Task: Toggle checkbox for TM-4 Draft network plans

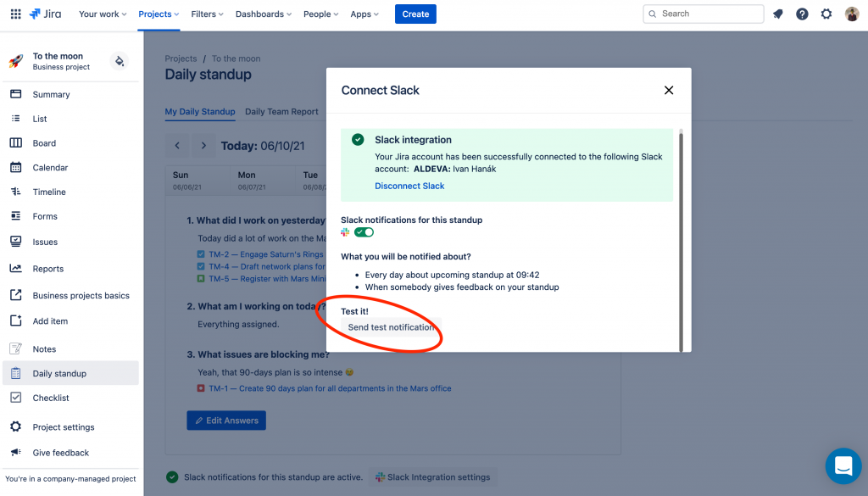Action: click(201, 266)
